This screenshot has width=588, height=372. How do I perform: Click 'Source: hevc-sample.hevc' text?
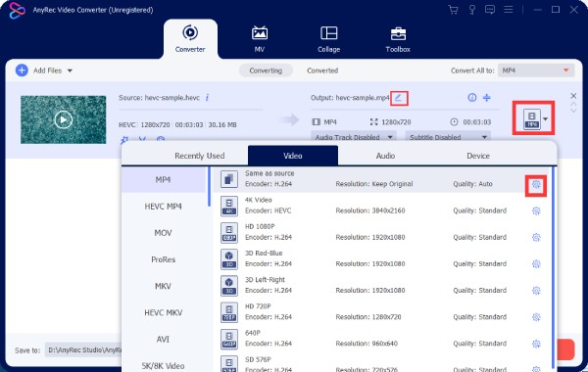159,98
